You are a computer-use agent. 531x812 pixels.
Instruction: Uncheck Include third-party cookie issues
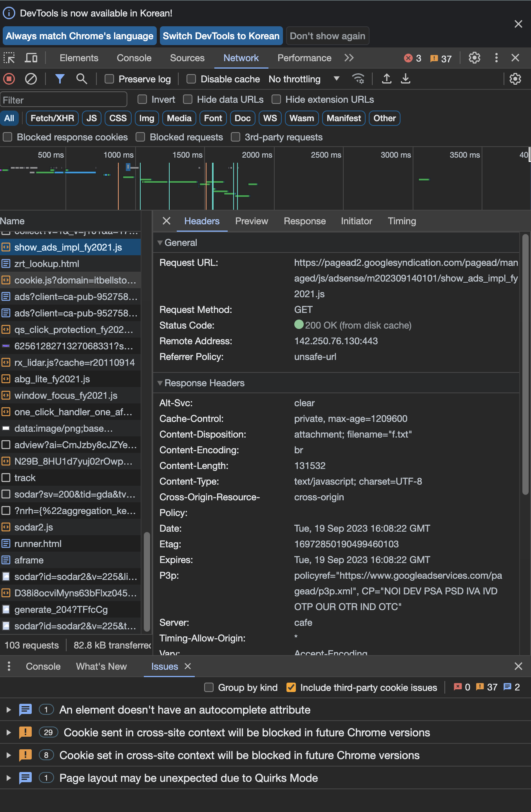(291, 687)
